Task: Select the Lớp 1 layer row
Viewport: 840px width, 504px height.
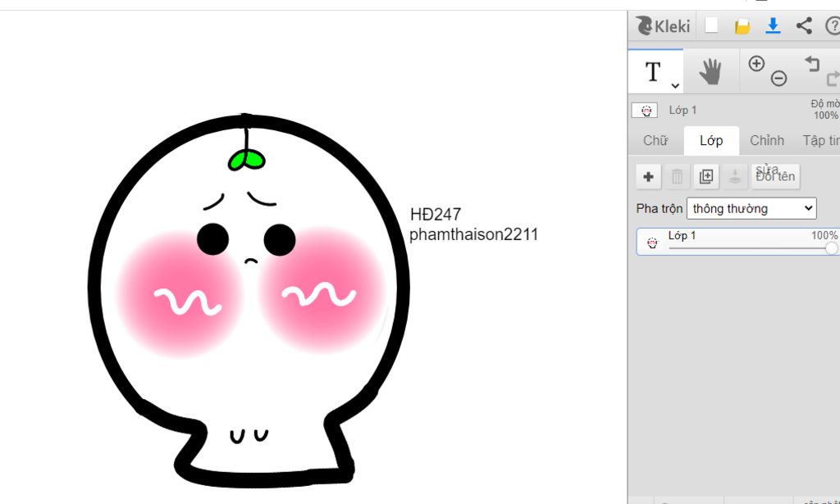Action: (x=737, y=242)
